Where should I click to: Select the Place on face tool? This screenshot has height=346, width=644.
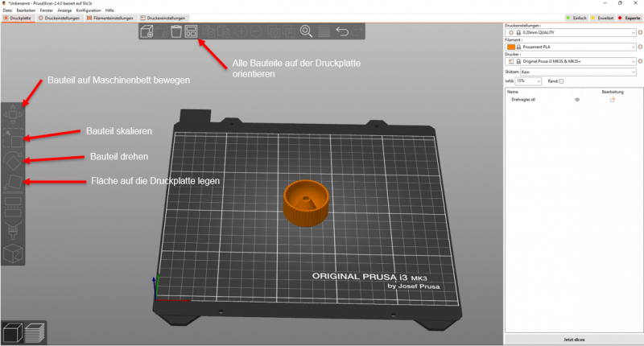[x=14, y=183]
